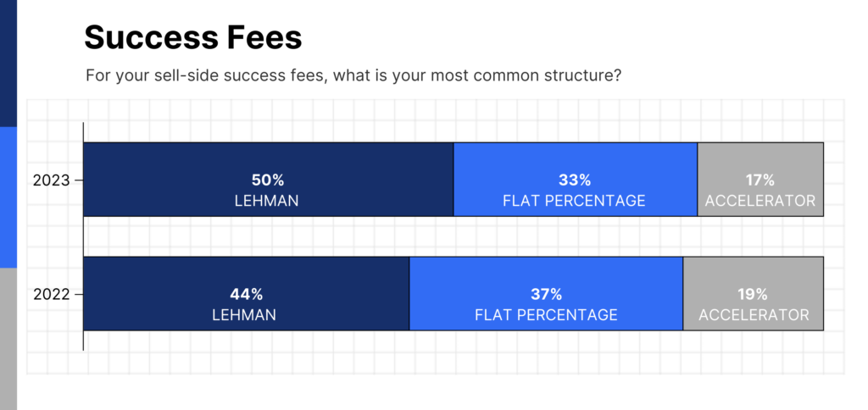This screenshot has height=410, width=868.
Task: Click the bright blue sidebar color block
Action: [x=8, y=197]
